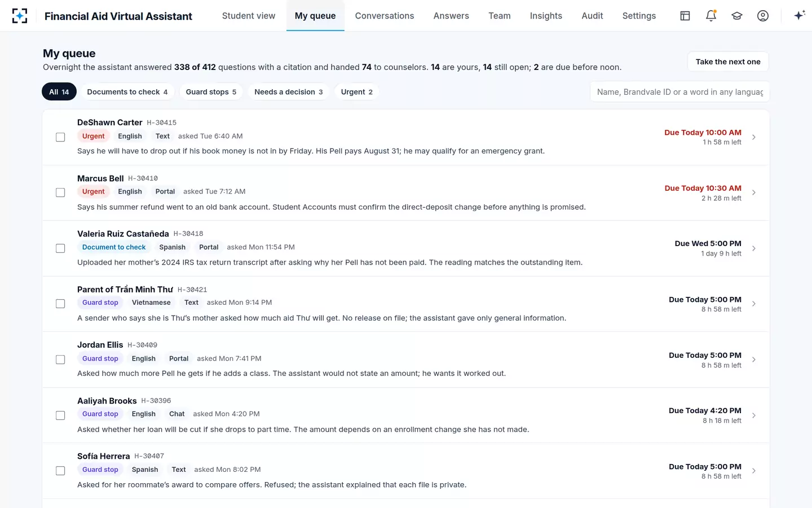Click Due Today 10:00 AM deadline
812x508 pixels.
coord(703,133)
